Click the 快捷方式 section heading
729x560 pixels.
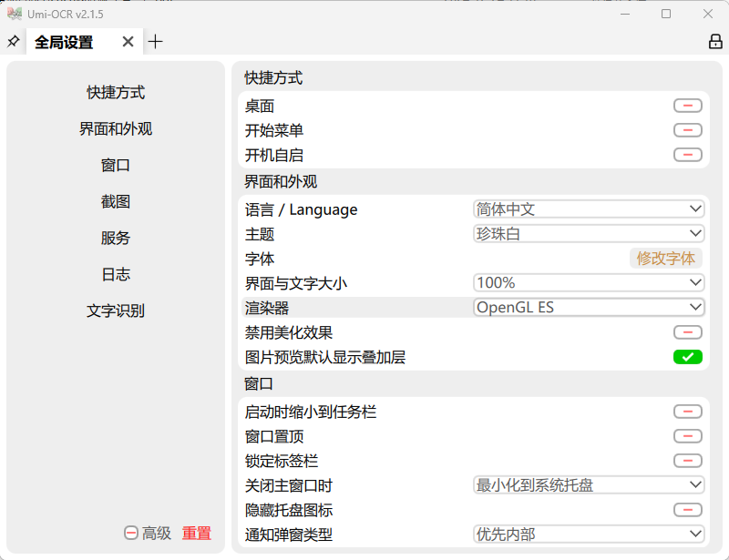273,77
